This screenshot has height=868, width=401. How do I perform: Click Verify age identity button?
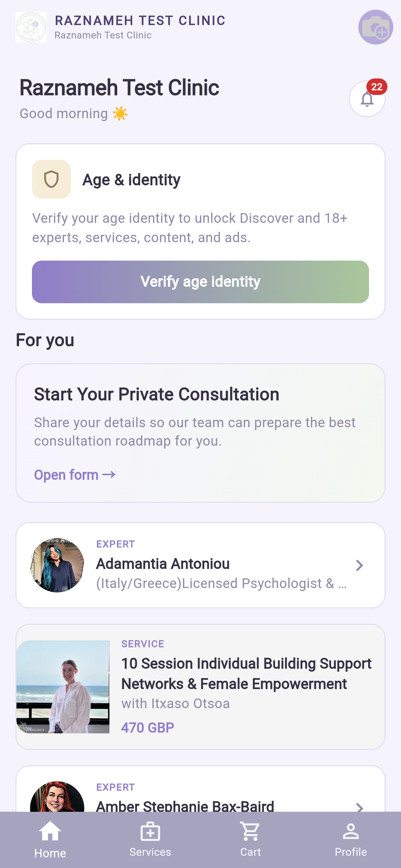point(200,282)
